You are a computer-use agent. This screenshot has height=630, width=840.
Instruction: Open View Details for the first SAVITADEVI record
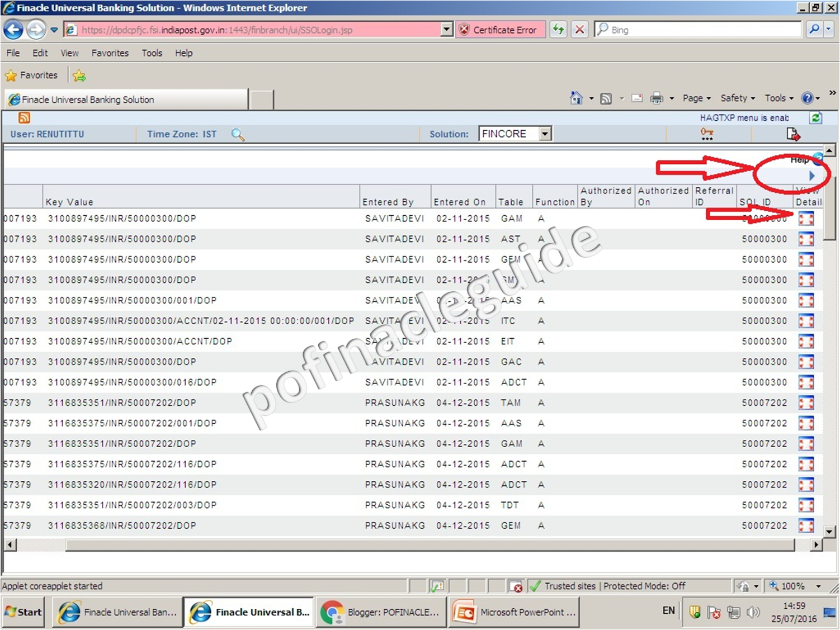(806, 218)
